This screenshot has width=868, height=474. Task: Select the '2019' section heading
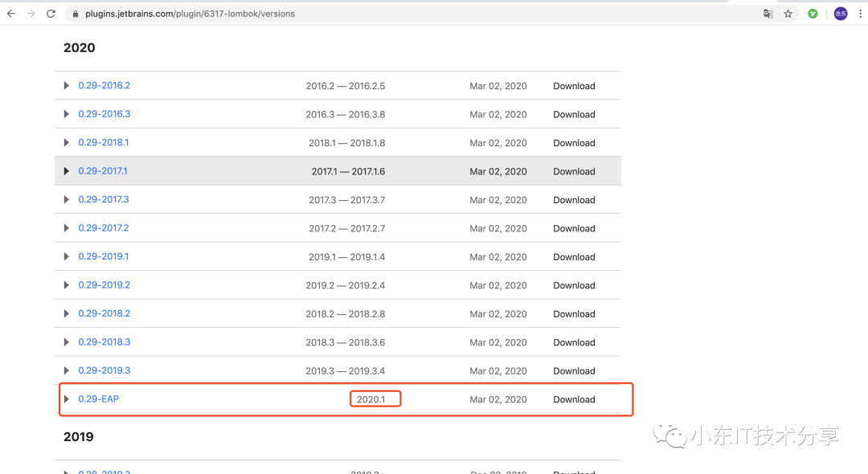click(79, 437)
